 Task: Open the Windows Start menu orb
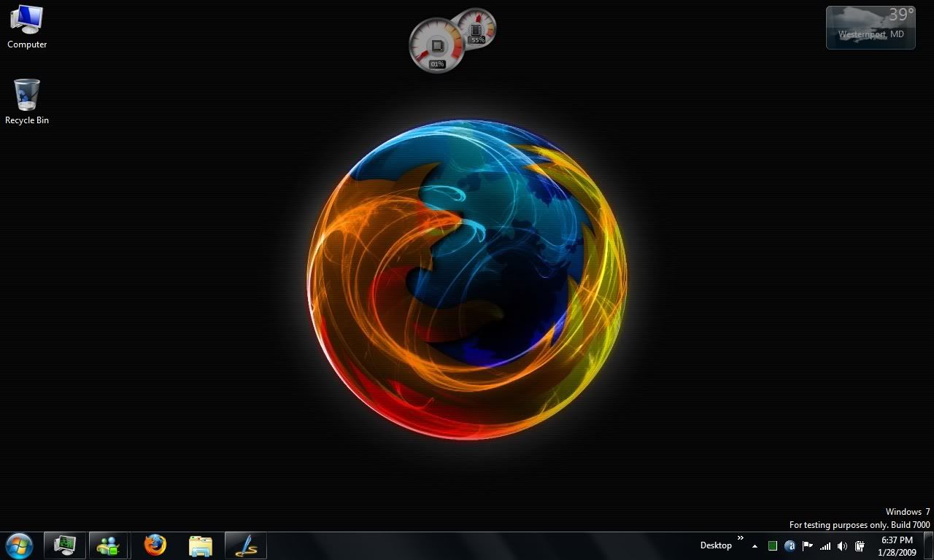(19, 545)
